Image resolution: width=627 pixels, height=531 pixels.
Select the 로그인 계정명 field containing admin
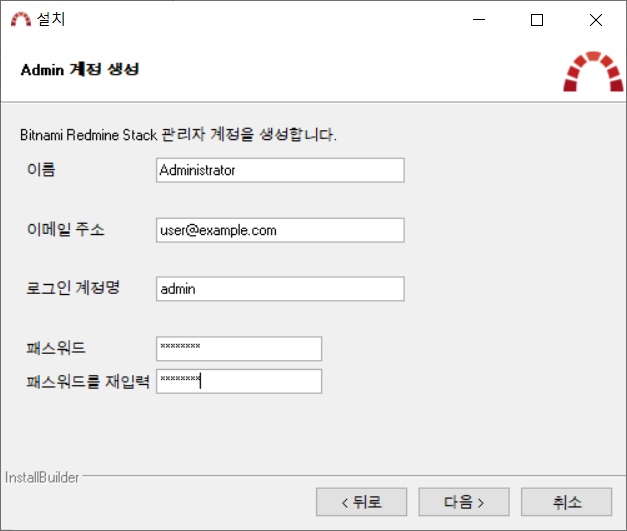click(280, 289)
